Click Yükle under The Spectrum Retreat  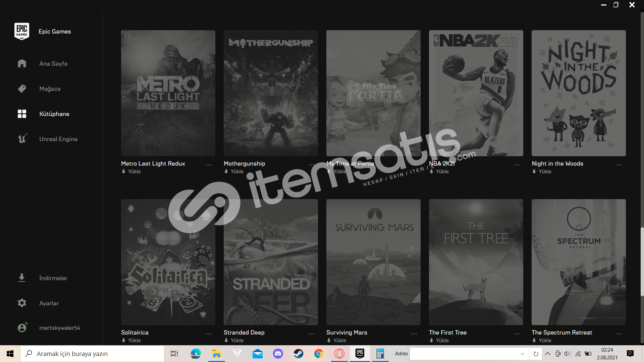542,341
